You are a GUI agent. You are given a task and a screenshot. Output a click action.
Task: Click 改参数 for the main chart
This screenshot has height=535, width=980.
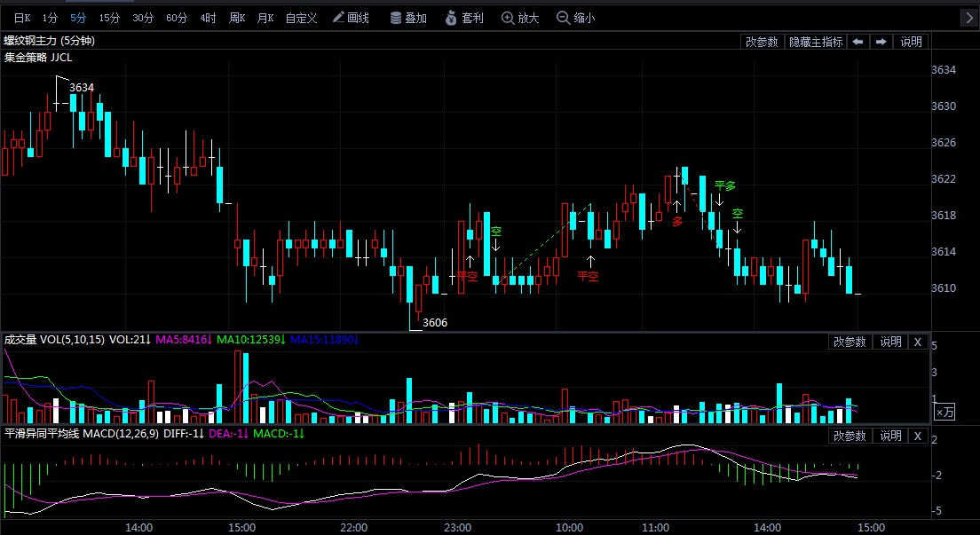pyautogui.click(x=762, y=42)
